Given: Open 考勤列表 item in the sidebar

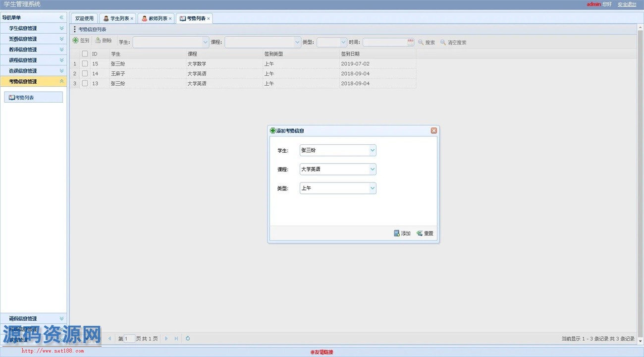Looking at the screenshot, I should tap(33, 98).
